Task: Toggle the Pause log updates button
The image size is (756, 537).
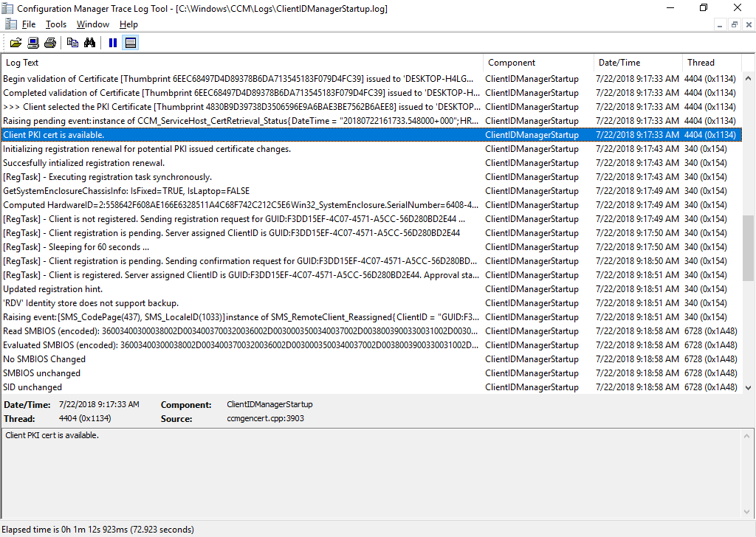Action: tap(113, 43)
